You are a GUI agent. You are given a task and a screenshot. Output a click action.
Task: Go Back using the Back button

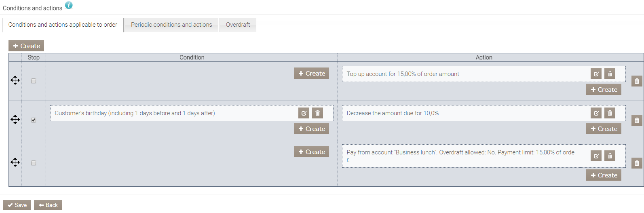pos(48,205)
